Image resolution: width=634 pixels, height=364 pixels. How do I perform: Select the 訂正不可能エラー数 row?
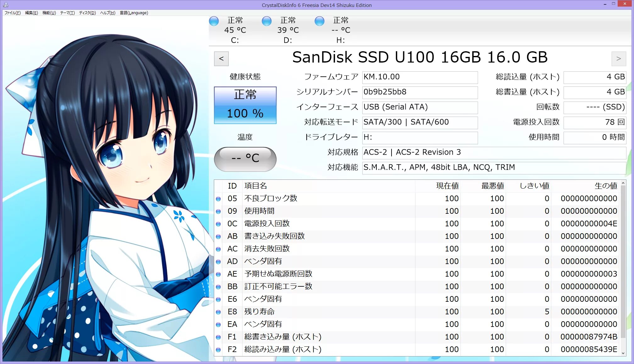pos(417,287)
